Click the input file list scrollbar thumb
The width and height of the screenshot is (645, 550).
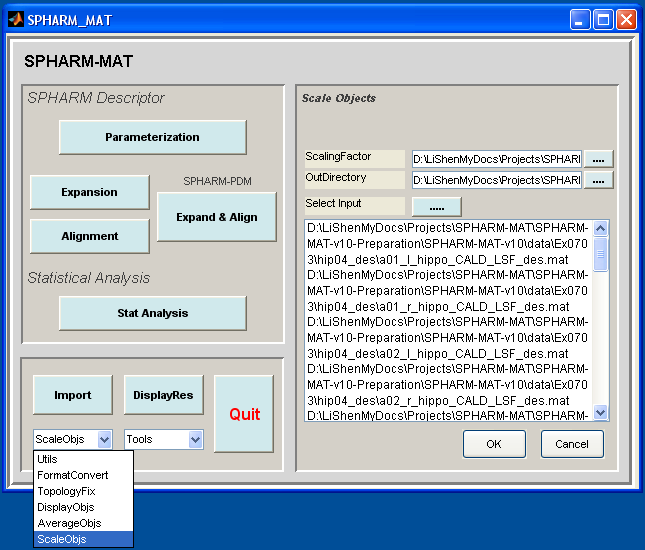tap(601, 254)
